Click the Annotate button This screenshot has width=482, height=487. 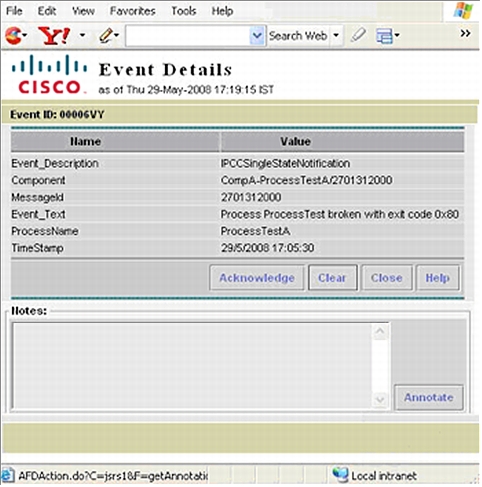[x=429, y=397]
